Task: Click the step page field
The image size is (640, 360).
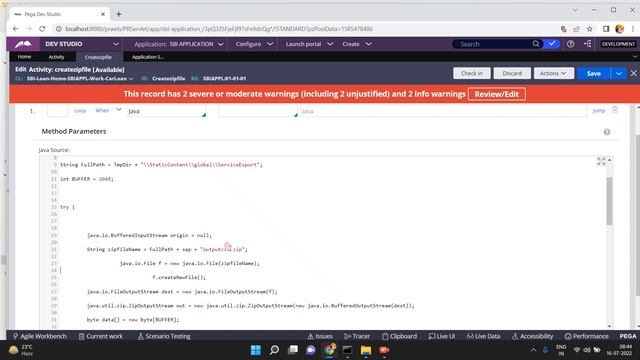Action: point(258,111)
